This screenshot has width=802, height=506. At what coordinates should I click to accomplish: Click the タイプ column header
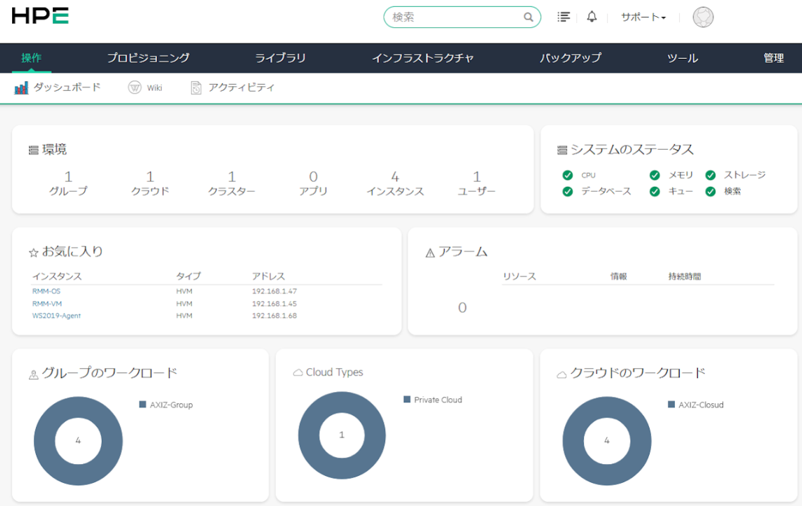tap(188, 276)
